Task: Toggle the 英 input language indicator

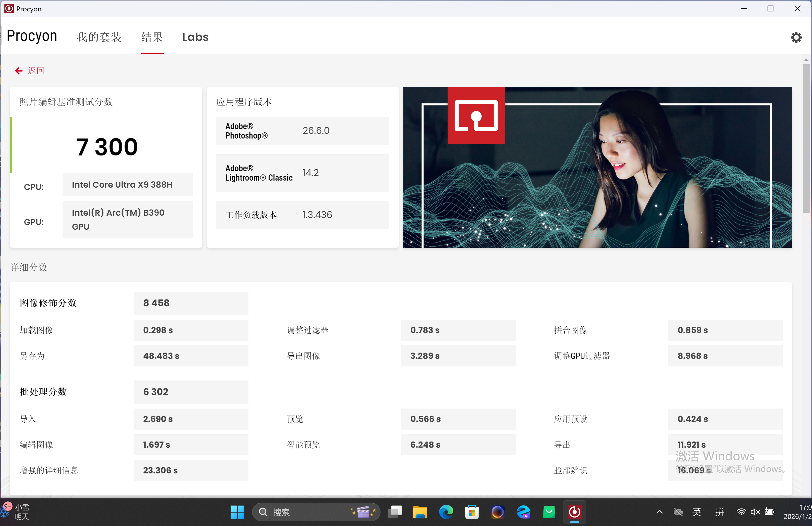Action: tap(697, 512)
